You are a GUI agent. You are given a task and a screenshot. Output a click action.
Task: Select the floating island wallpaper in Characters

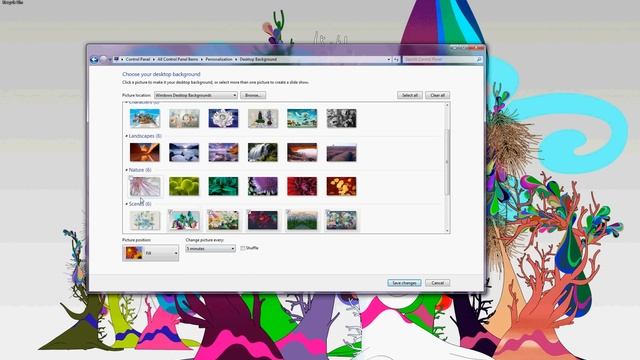pyautogui.click(x=145, y=118)
